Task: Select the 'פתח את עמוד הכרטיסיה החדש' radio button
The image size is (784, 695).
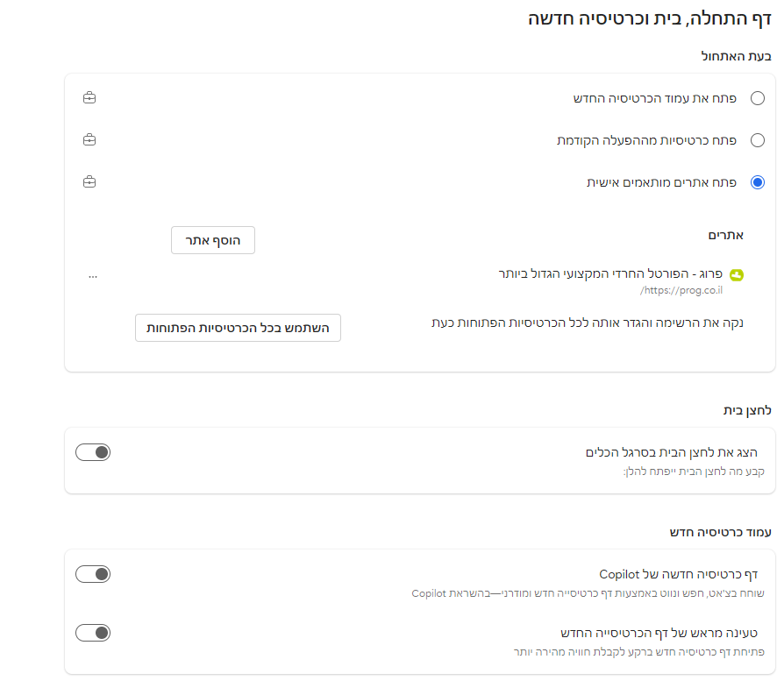Action: (x=758, y=98)
